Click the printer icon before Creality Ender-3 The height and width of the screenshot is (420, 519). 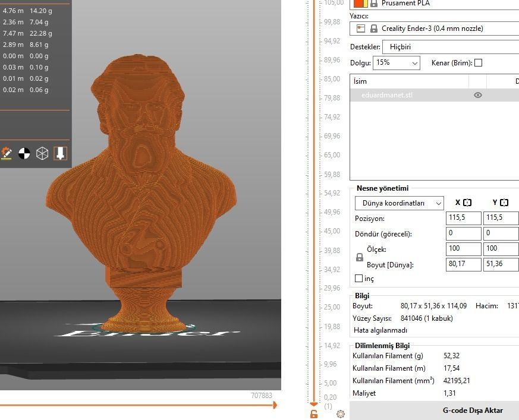(x=361, y=29)
